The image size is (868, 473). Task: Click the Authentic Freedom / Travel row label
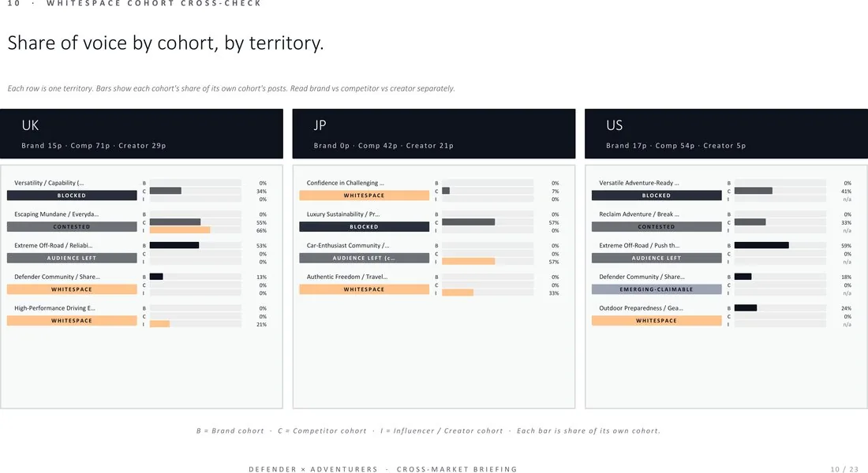[x=347, y=277]
